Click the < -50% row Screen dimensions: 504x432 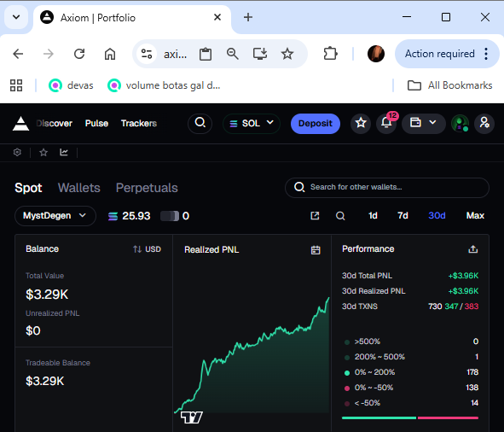411,403
